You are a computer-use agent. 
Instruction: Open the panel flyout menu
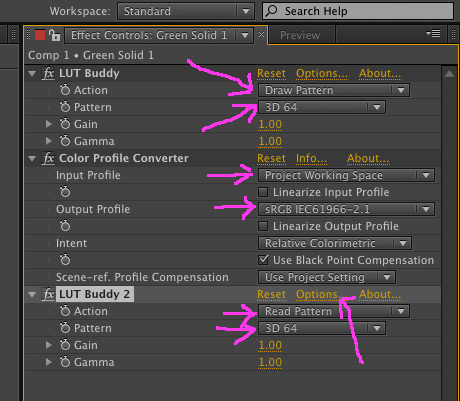tap(433, 34)
